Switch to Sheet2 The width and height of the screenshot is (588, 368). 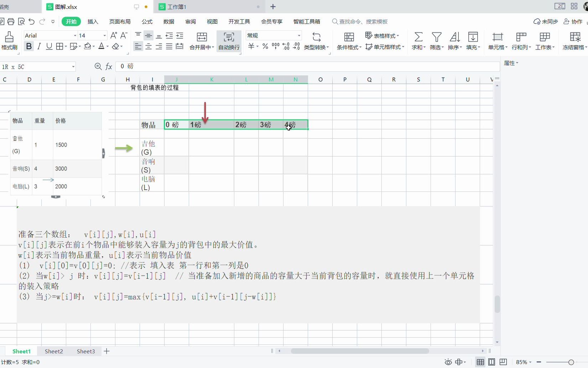tap(53, 351)
